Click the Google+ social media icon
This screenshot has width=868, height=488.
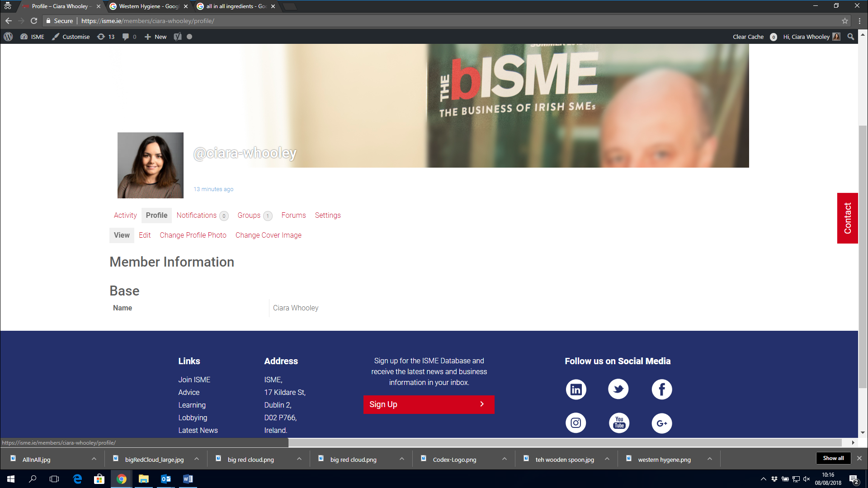tap(662, 423)
